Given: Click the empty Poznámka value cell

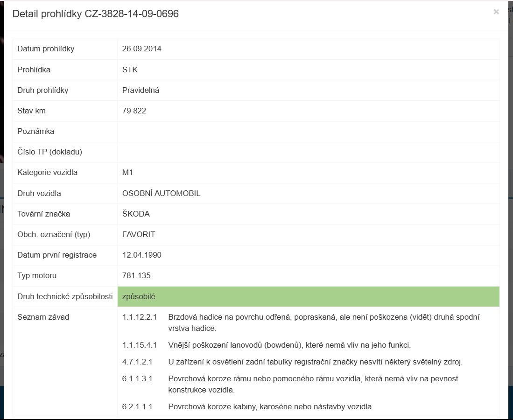Looking at the screenshot, I should (308, 132).
